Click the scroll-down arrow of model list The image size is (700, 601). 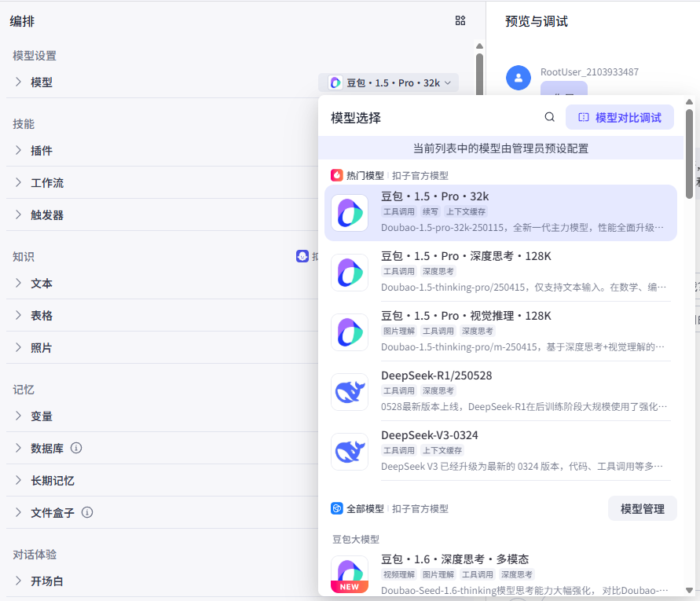pyautogui.click(x=689, y=590)
